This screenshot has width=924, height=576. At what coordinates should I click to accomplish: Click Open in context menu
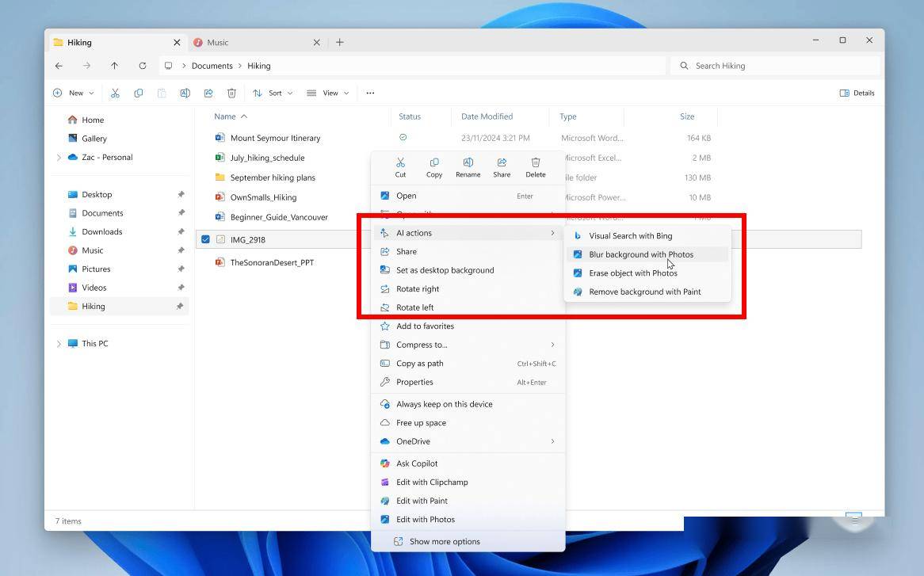click(468, 196)
